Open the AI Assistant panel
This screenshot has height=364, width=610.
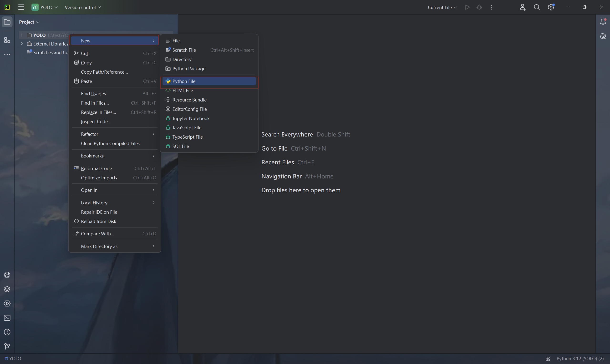coord(603,36)
